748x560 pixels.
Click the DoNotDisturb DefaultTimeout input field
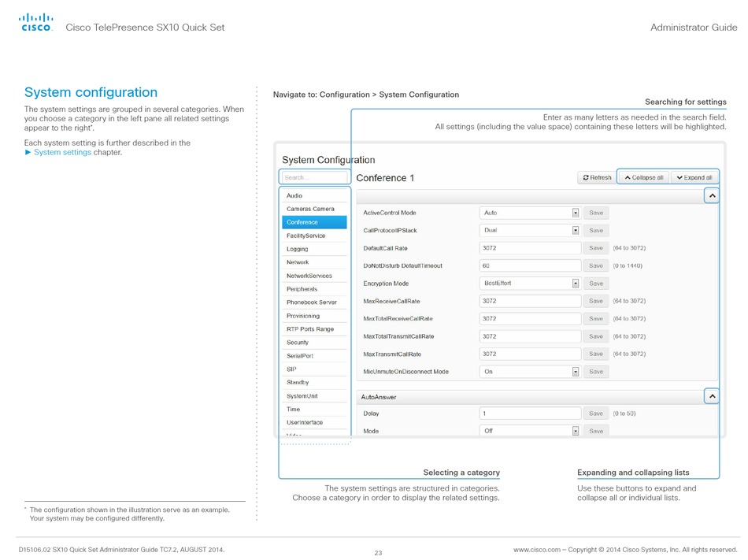click(530, 265)
